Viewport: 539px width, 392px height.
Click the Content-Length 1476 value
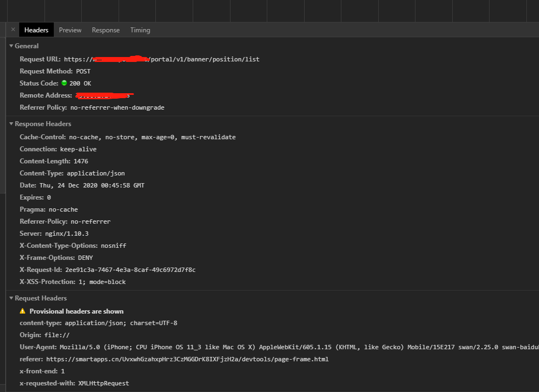81,161
